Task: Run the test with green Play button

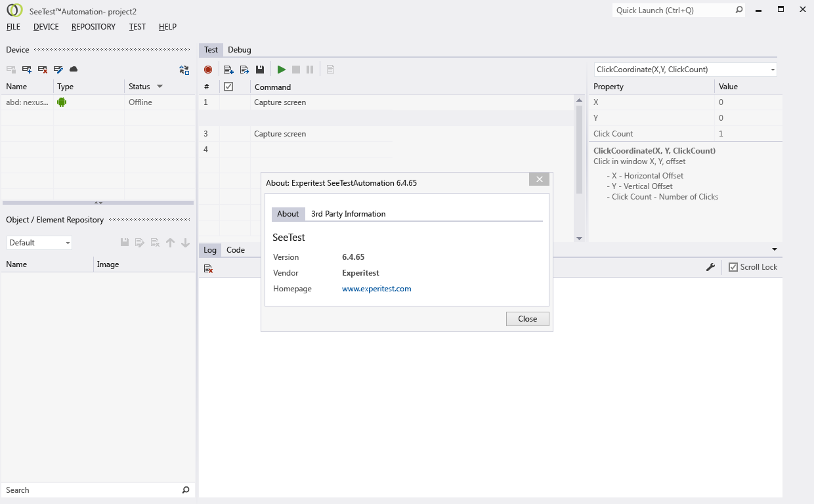Action: [x=282, y=70]
